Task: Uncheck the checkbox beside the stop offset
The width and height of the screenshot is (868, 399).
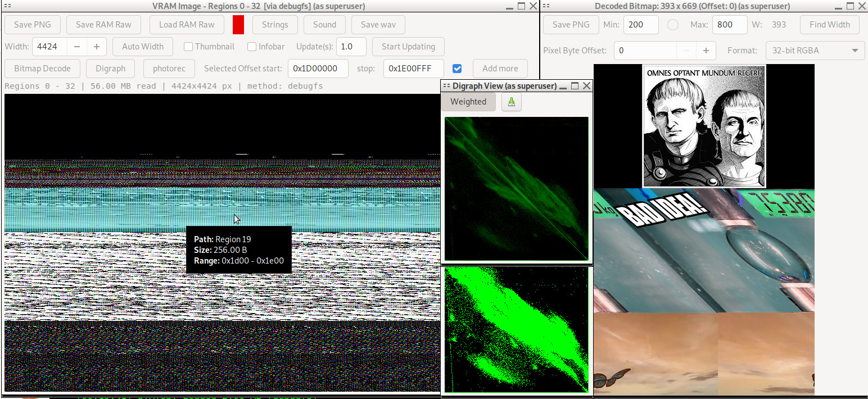Action: (x=457, y=69)
